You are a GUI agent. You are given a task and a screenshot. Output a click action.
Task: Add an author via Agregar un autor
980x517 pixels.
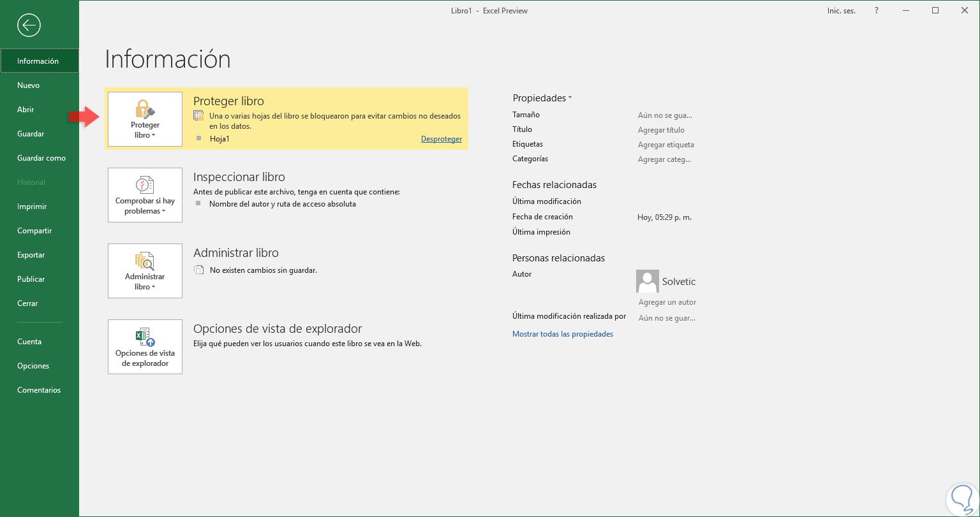pyautogui.click(x=667, y=302)
